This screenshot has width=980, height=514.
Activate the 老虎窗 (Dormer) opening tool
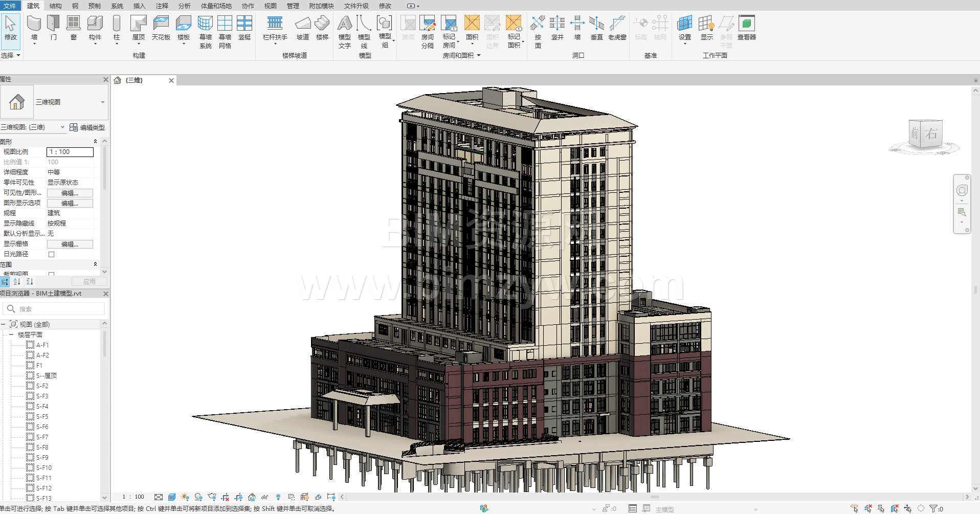pos(617,27)
